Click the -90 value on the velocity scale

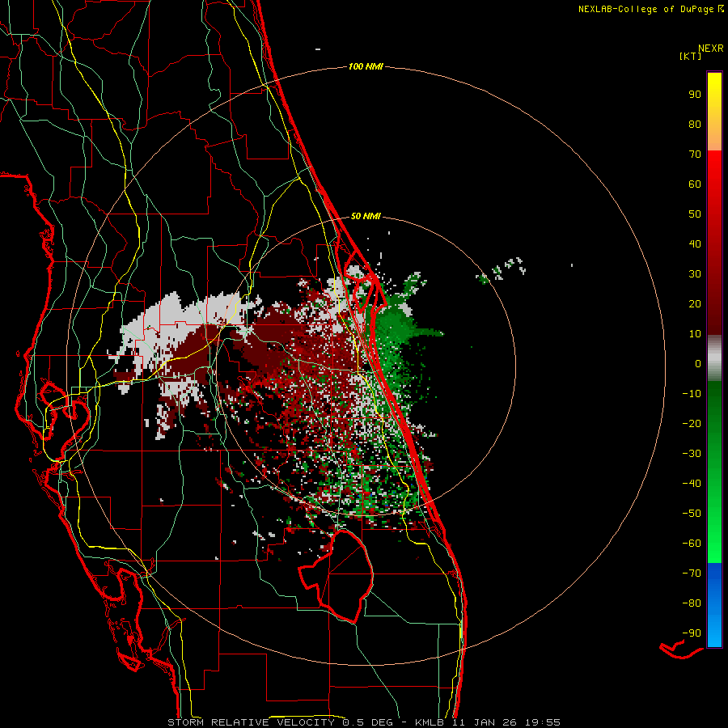(x=692, y=633)
